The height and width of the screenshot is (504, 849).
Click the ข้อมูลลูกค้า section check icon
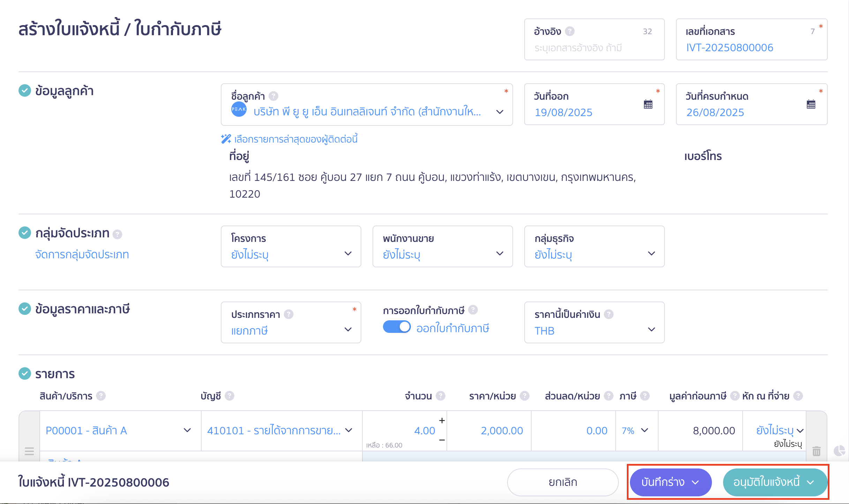(x=25, y=91)
